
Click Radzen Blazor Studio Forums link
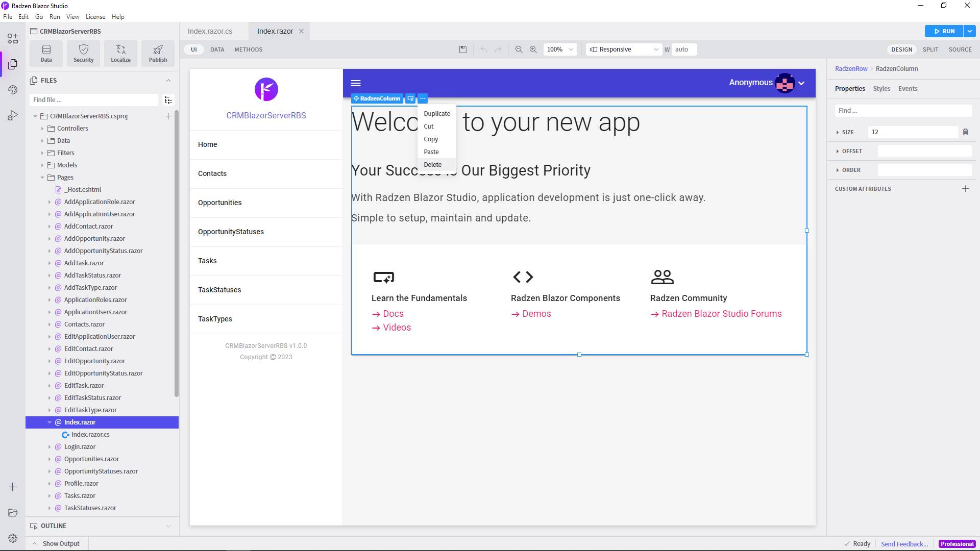721,314
